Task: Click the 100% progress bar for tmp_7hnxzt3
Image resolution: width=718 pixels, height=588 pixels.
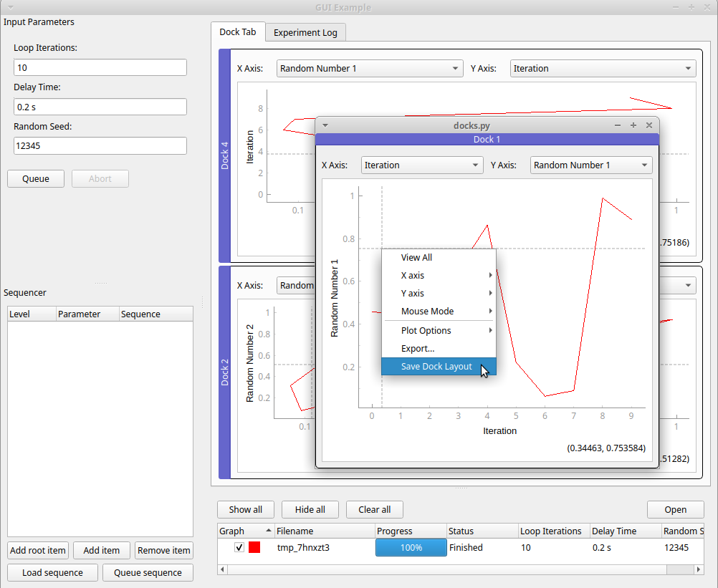Action: 411,548
